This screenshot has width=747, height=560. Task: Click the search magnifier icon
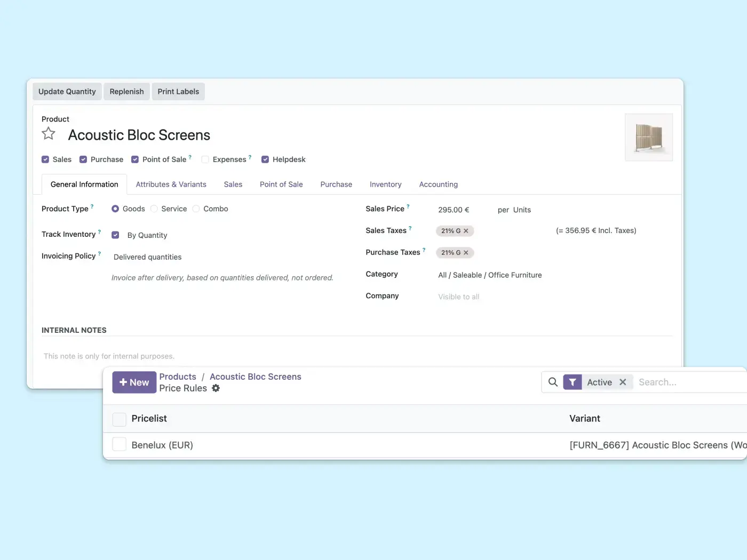pyautogui.click(x=553, y=382)
